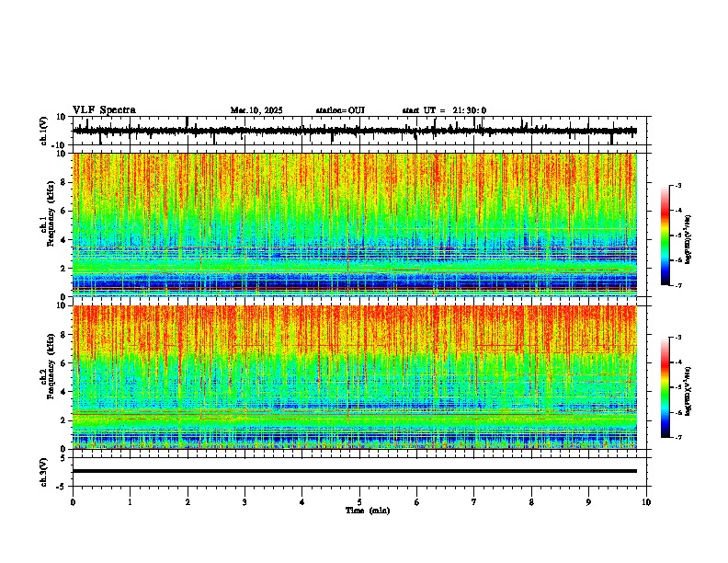Click time axis tick label "0"
Image resolution: width=728 pixels, height=563 pixels.
(x=73, y=502)
